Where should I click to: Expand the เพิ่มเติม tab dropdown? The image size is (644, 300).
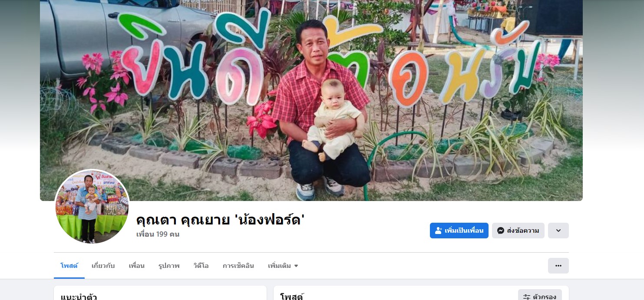[283, 266]
